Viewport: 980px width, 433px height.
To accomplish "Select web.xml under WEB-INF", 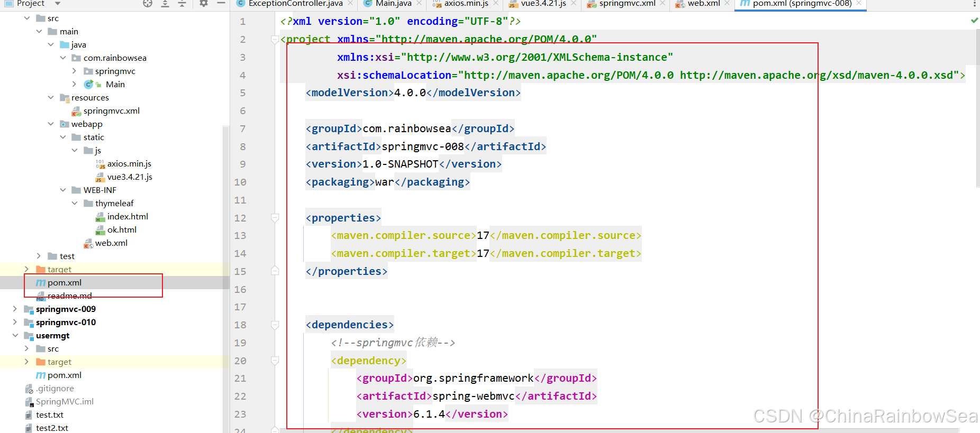I will pyautogui.click(x=111, y=243).
